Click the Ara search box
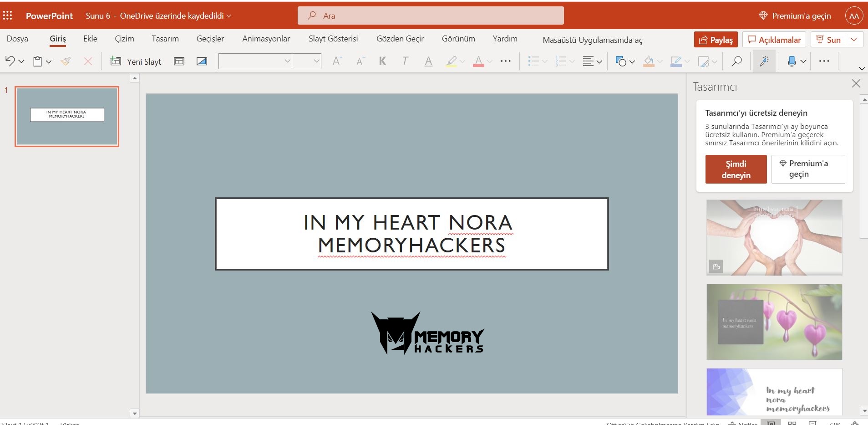The image size is (868, 425). (x=431, y=16)
